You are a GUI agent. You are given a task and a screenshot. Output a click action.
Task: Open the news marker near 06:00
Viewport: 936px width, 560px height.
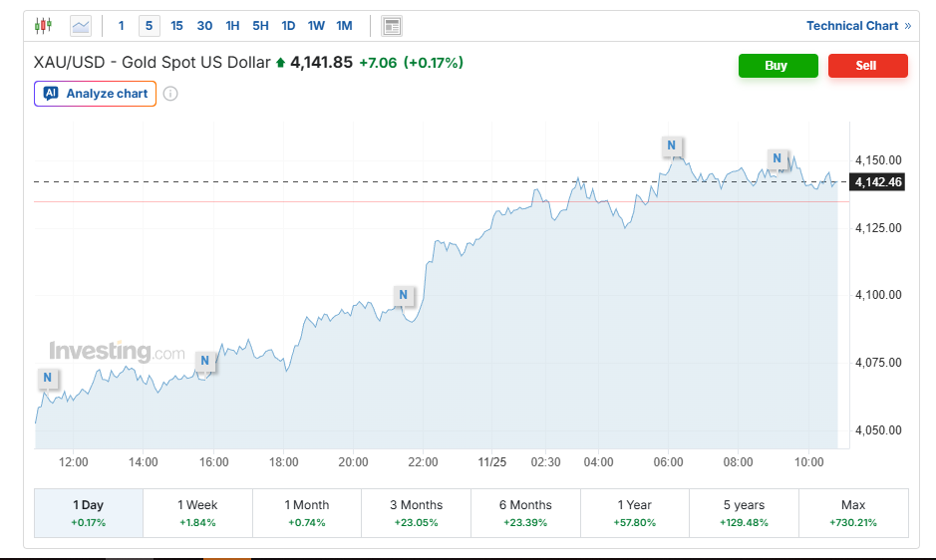click(x=671, y=145)
